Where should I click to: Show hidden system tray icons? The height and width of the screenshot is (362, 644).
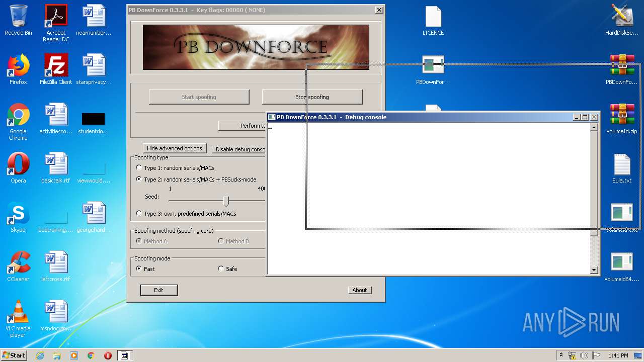[x=561, y=355]
